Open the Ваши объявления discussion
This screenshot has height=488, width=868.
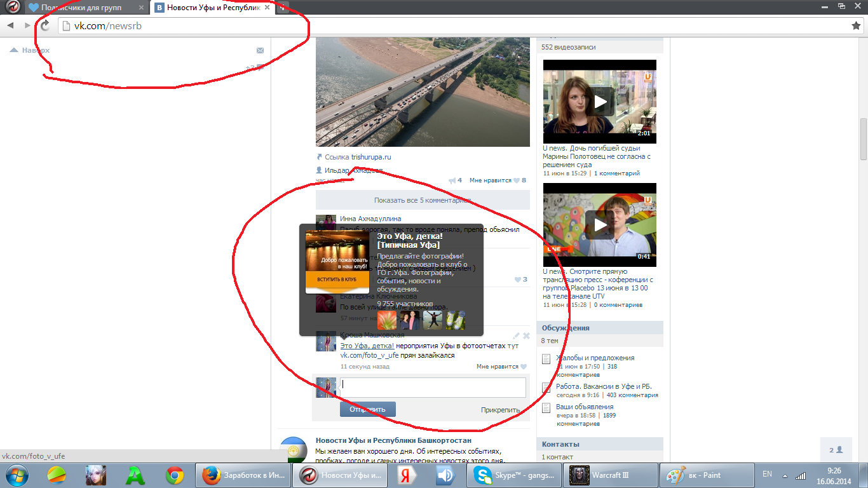click(x=585, y=407)
